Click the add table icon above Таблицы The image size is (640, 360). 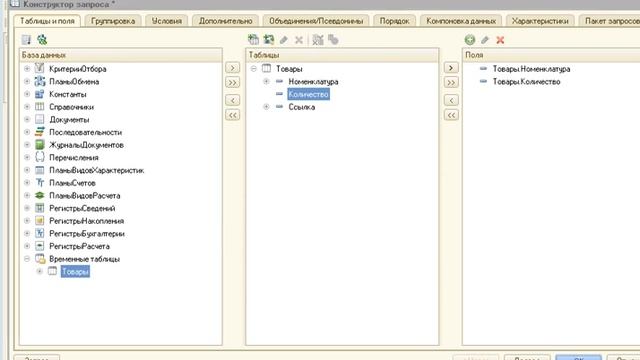(253, 40)
